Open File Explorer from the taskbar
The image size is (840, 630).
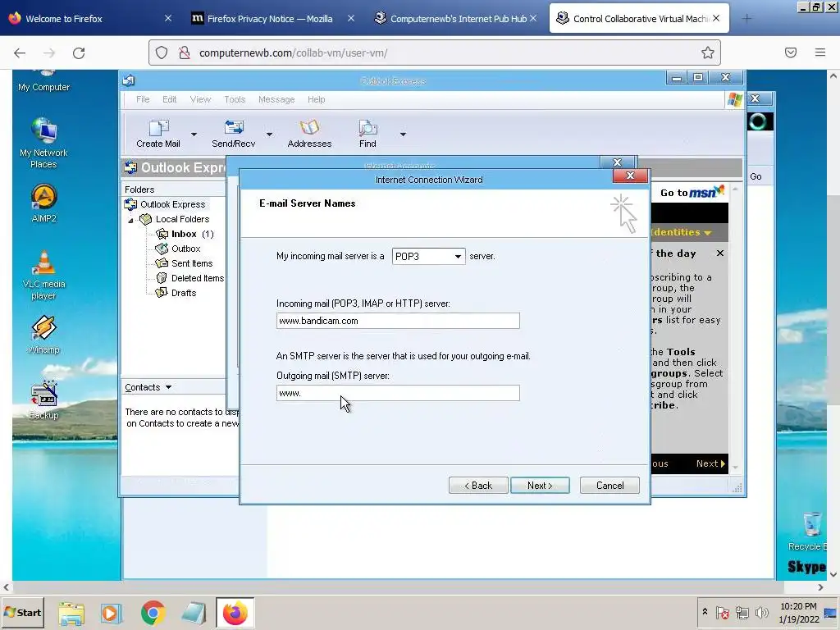point(71,613)
